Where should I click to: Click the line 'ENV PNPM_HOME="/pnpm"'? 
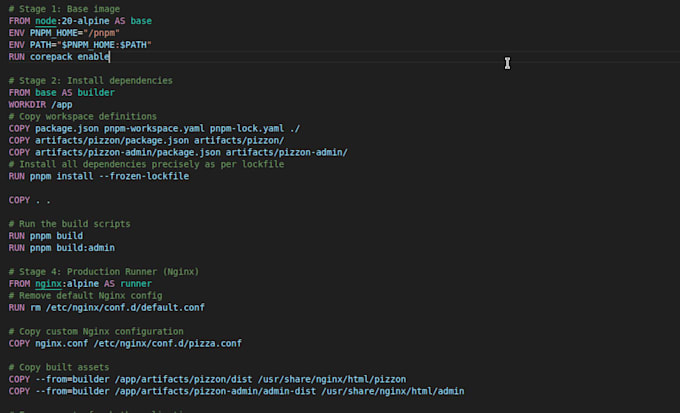(64, 33)
